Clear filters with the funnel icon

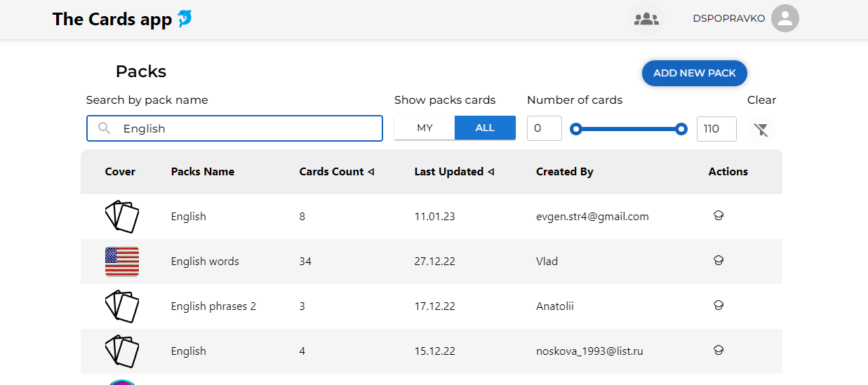click(761, 129)
